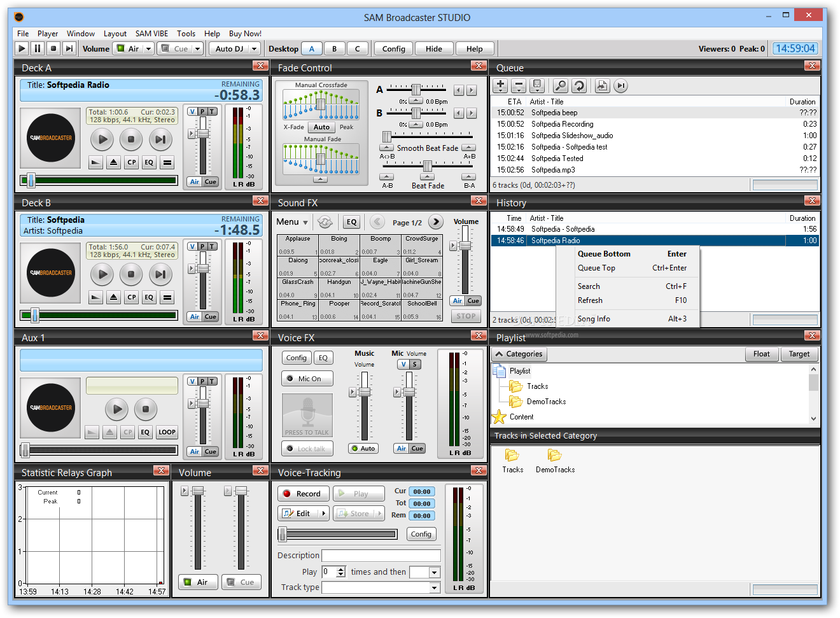Click the main toolbar Pause button
The width and height of the screenshot is (840, 618).
(38, 48)
